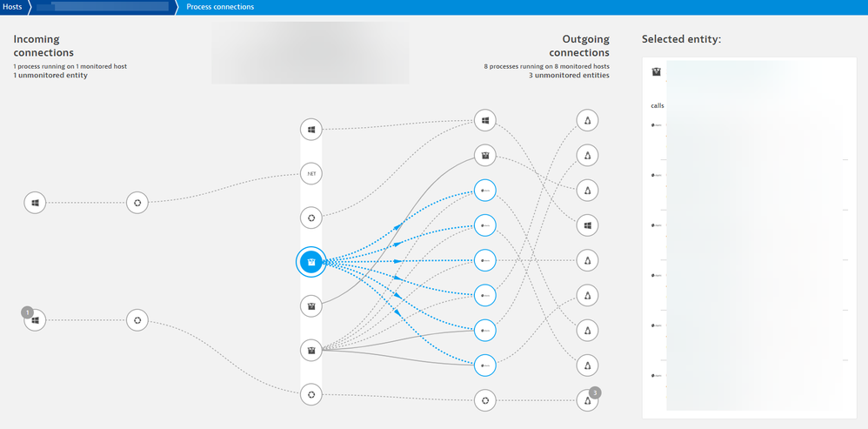Open second Couchbase entry under calls
The height and width of the screenshot is (429, 868).
point(657,175)
